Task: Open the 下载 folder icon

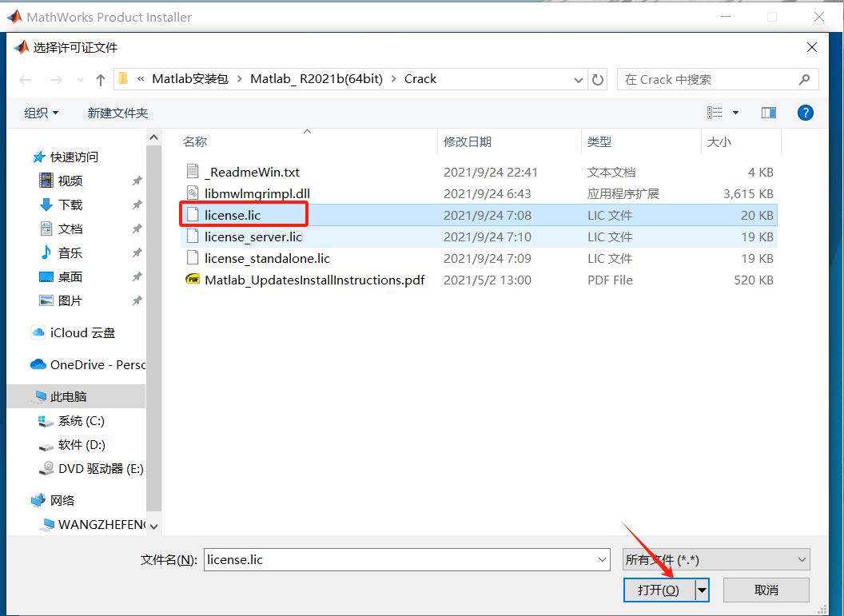Action: click(x=46, y=205)
